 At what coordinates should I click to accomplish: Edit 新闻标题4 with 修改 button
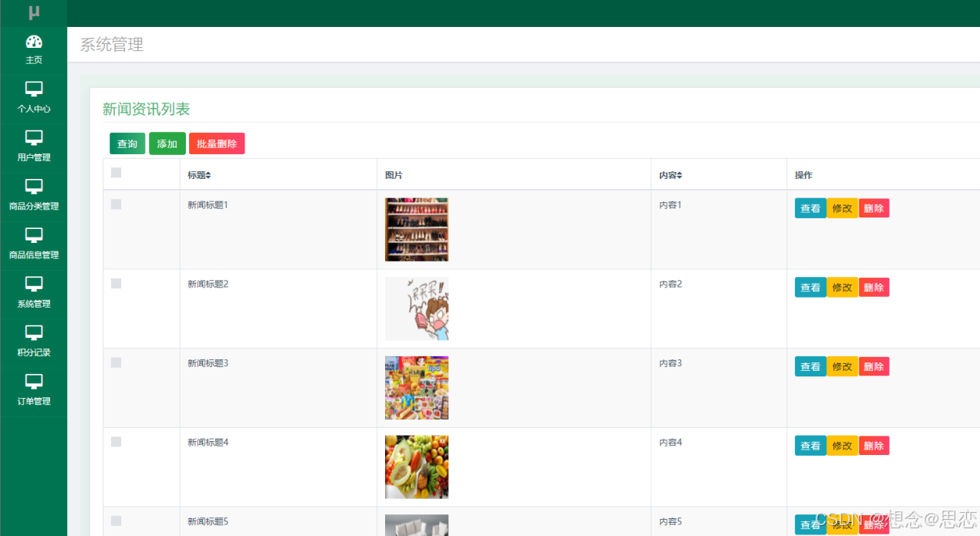point(843,446)
